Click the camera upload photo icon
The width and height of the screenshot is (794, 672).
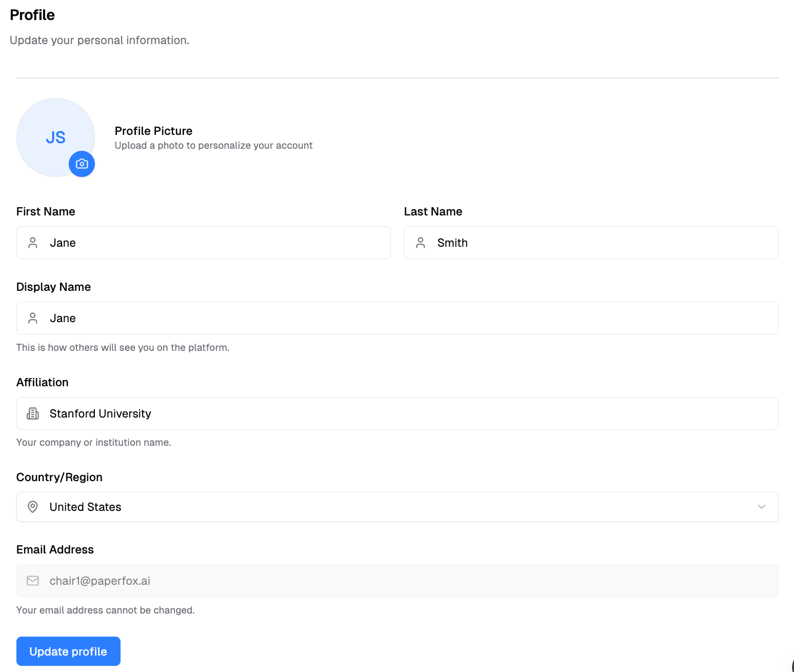82,164
